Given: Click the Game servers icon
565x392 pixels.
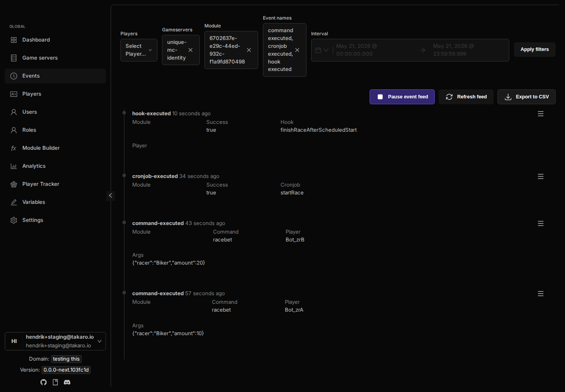Looking at the screenshot, I should (x=14, y=58).
